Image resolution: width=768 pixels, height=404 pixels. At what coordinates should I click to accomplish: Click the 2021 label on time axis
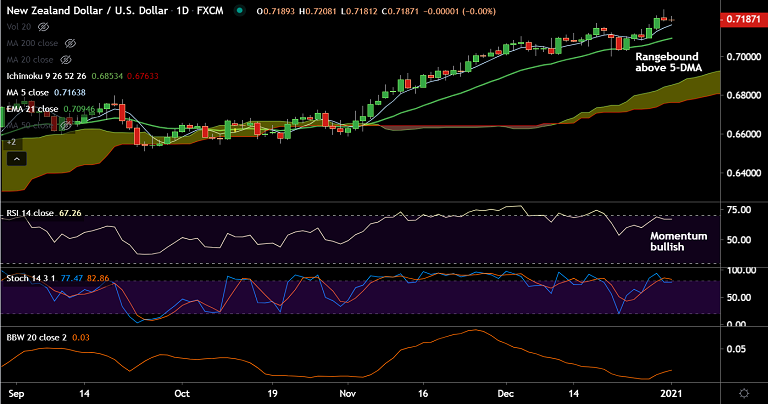671,394
